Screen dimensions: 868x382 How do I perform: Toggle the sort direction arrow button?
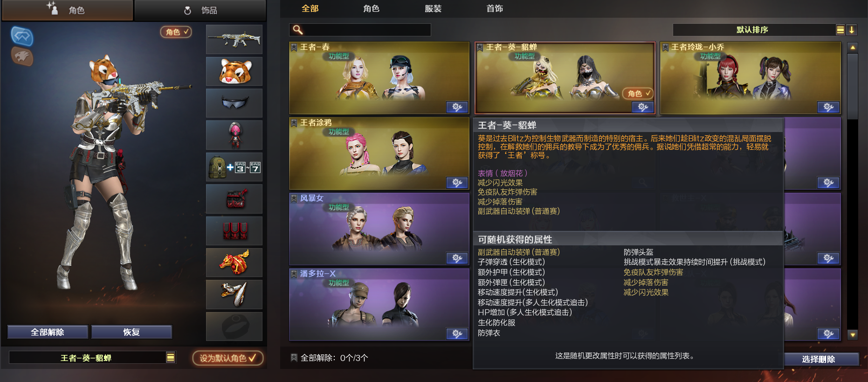pyautogui.click(x=852, y=30)
